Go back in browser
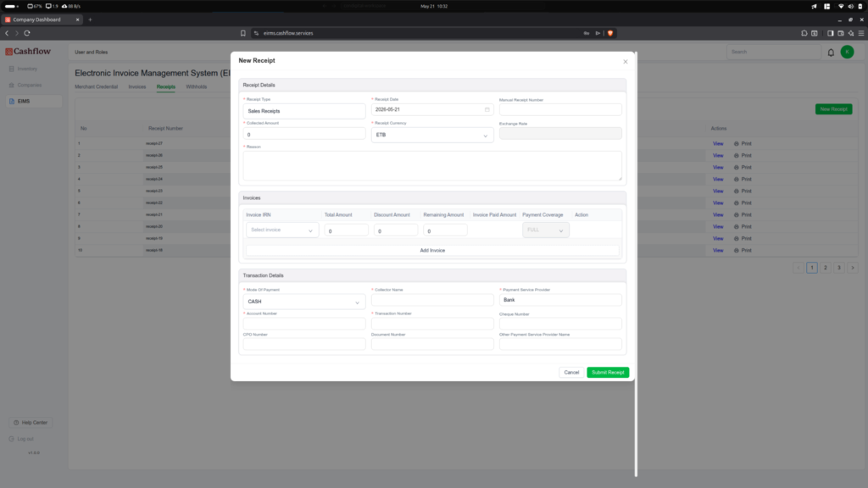The image size is (868, 488). [7, 33]
